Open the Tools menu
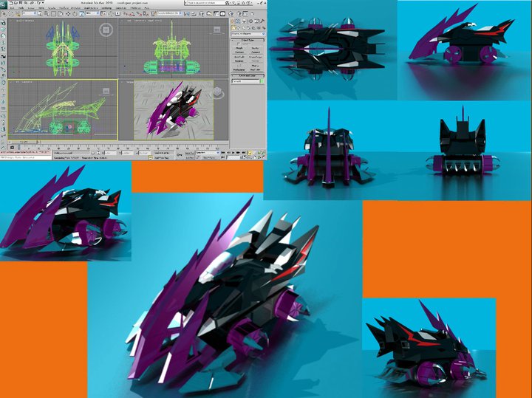The height and width of the screenshot is (398, 532). [21, 8]
